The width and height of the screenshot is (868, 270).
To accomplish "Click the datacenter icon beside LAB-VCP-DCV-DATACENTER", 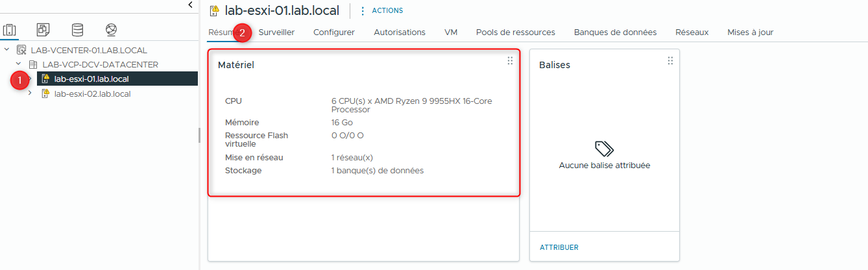I will (x=33, y=64).
